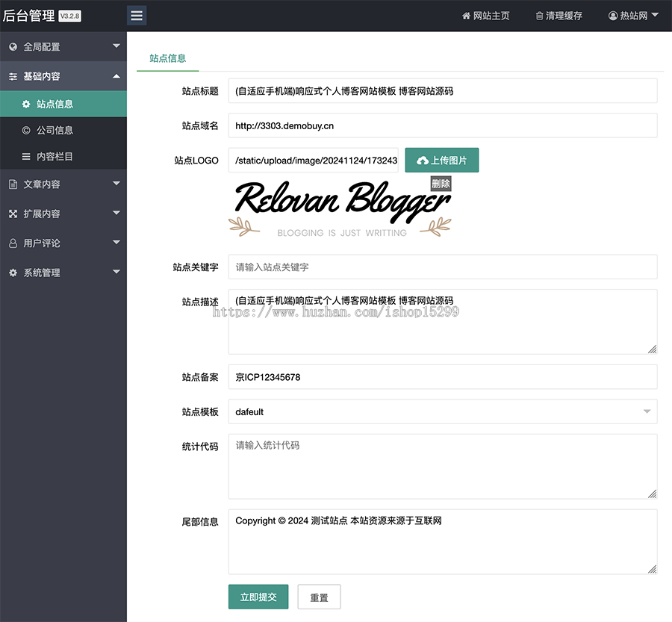Click the user avatar icon beside 热站网

tap(613, 16)
